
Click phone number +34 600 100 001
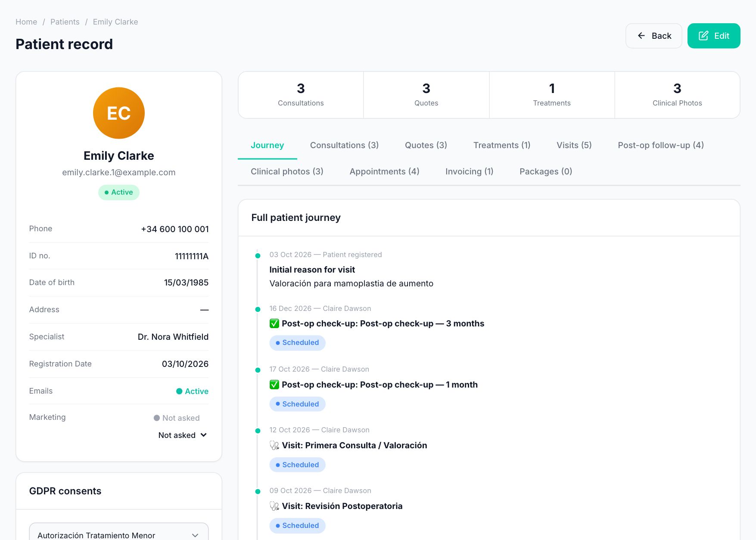coord(175,229)
